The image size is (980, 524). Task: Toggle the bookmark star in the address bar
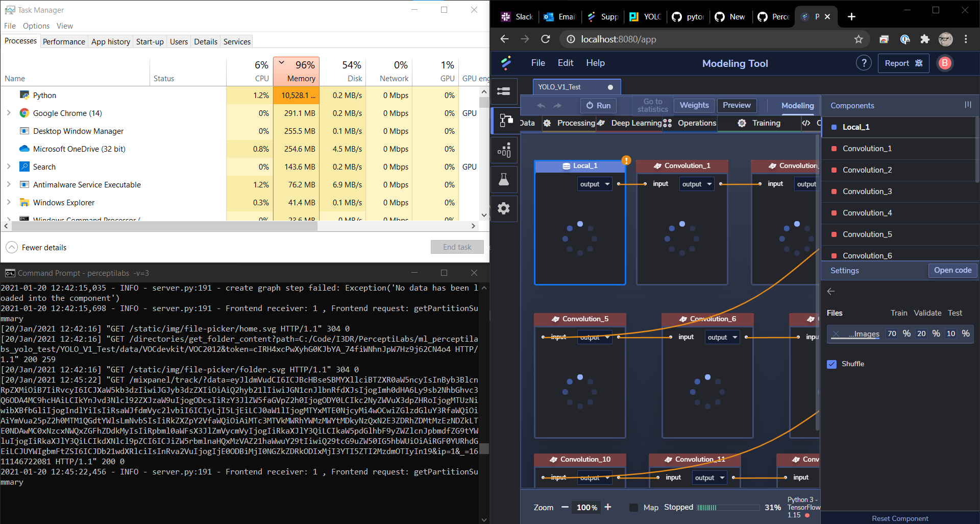coord(859,39)
